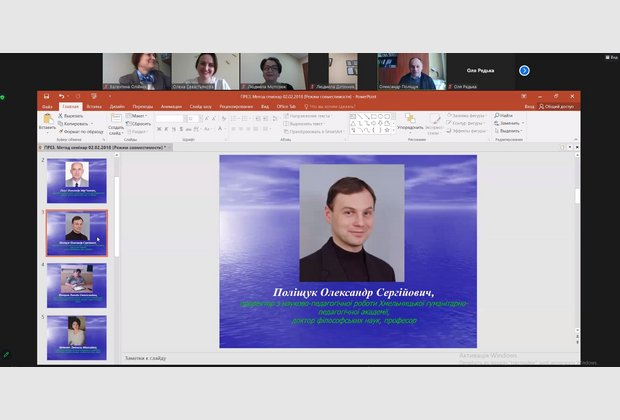
Task: Click the font size combo box
Action: [195, 119]
